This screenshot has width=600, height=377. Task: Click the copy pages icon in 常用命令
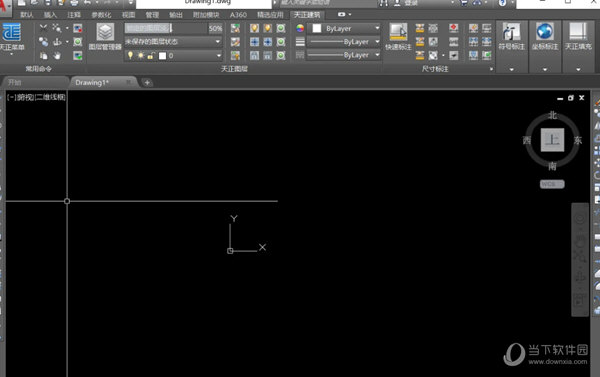(x=43, y=56)
